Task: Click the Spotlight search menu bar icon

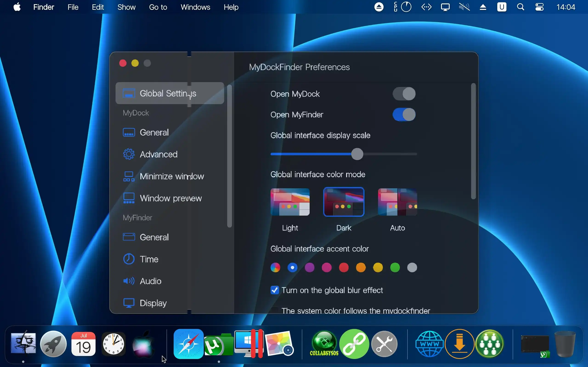Action: [520, 7]
